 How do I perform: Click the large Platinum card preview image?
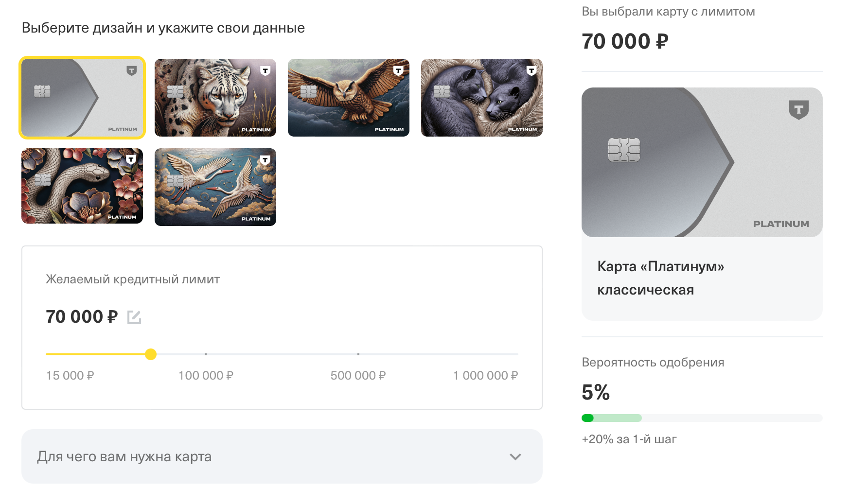point(702,162)
